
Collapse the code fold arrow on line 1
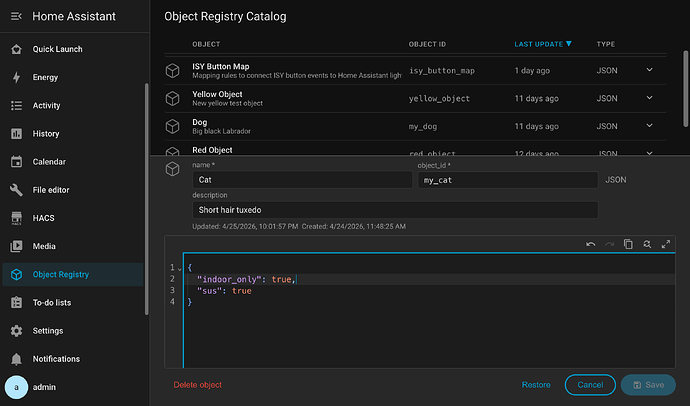tap(180, 268)
